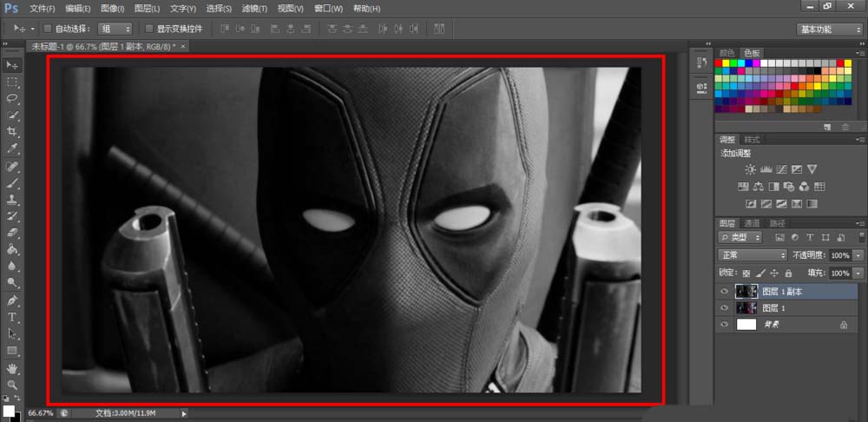This screenshot has width=868, height=422.
Task: Close the 未标题-1 document tab
Action: tap(182, 46)
